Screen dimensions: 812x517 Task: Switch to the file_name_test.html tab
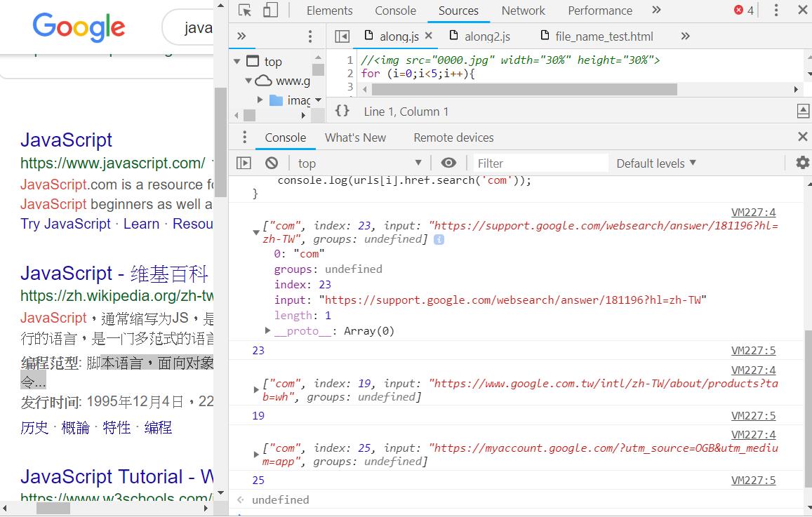604,36
